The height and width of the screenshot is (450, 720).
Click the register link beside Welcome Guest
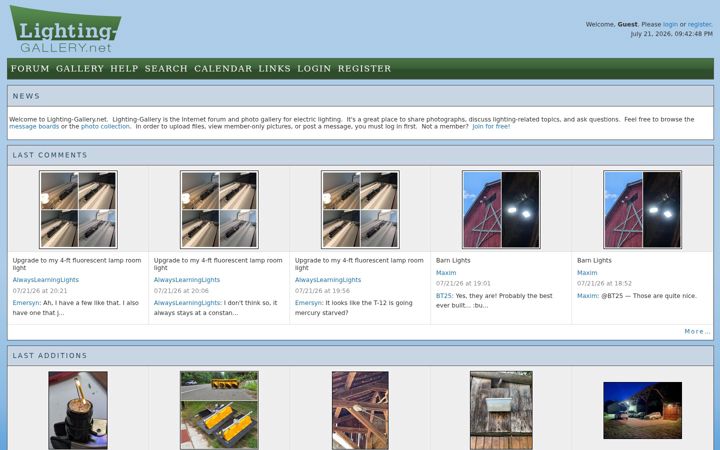(x=700, y=24)
